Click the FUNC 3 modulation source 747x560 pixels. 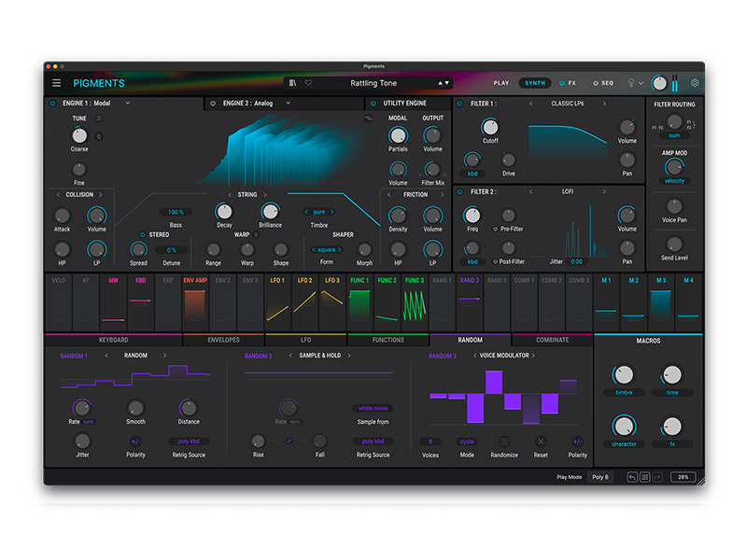pos(415,301)
